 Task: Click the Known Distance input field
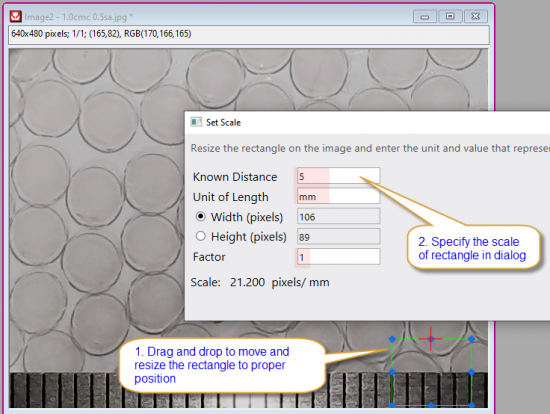tap(338, 176)
